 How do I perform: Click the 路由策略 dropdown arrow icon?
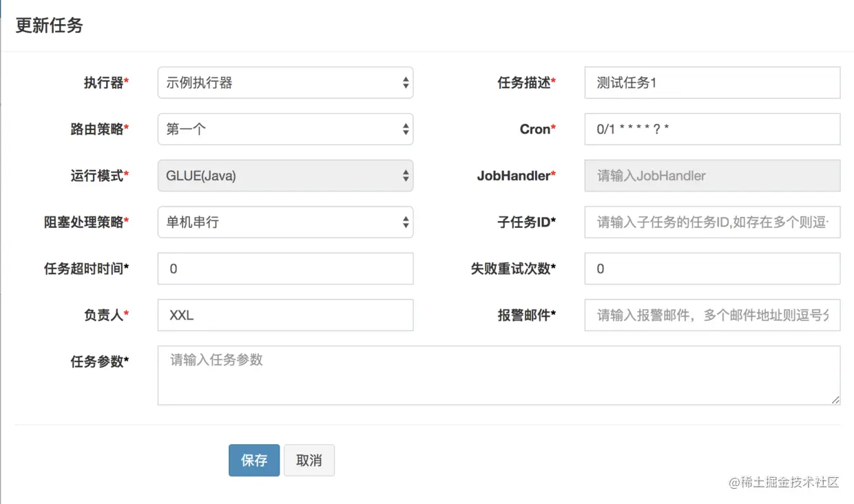click(x=406, y=129)
